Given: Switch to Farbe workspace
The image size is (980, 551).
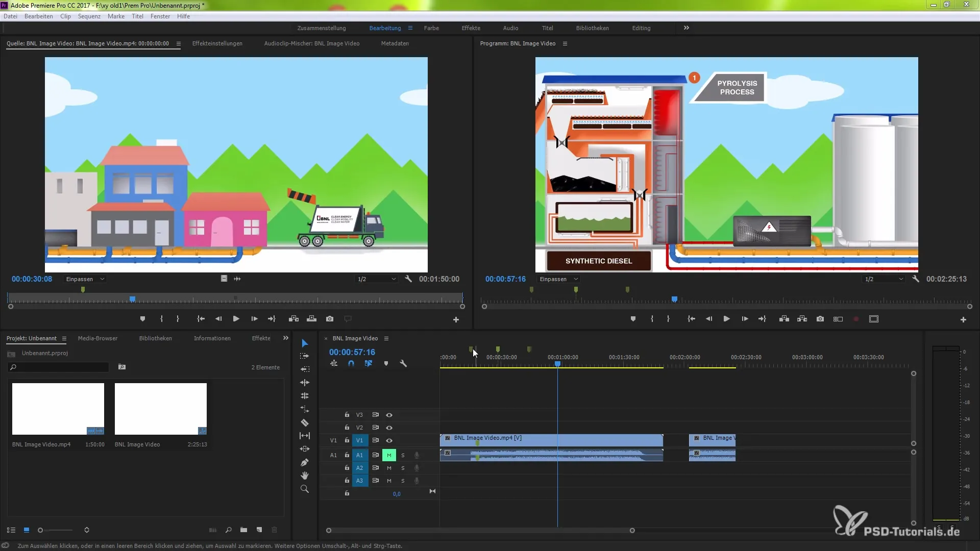Looking at the screenshot, I should [x=431, y=28].
